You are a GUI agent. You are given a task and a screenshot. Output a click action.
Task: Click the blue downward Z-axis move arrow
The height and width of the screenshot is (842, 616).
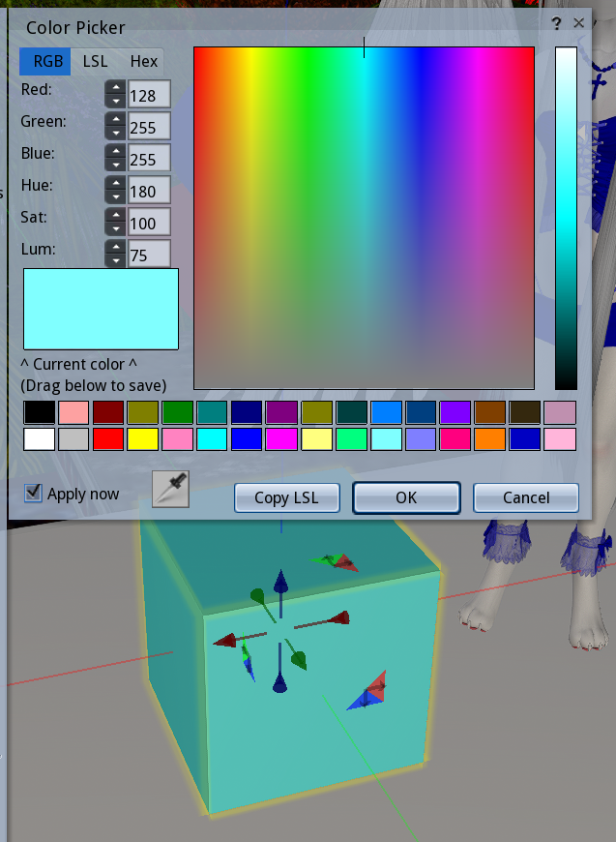279,682
